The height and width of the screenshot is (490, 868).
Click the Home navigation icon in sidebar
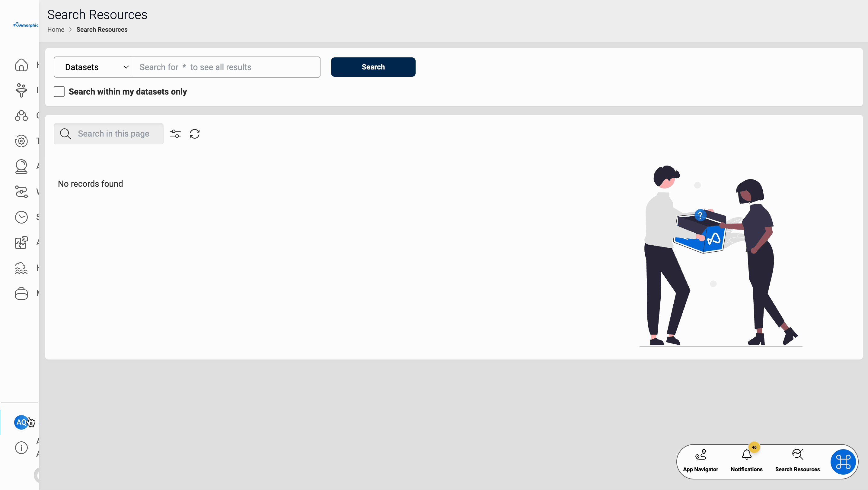(21, 64)
